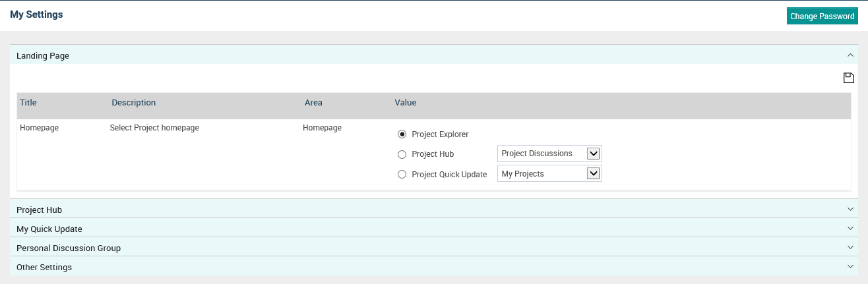Open the Project Discussions dropdown
The height and width of the screenshot is (284, 868).
(x=549, y=154)
